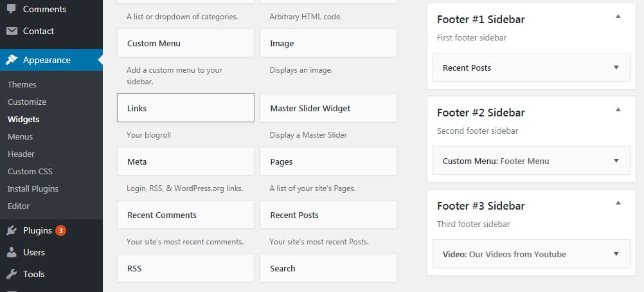Click the Users person icon

coord(12,252)
